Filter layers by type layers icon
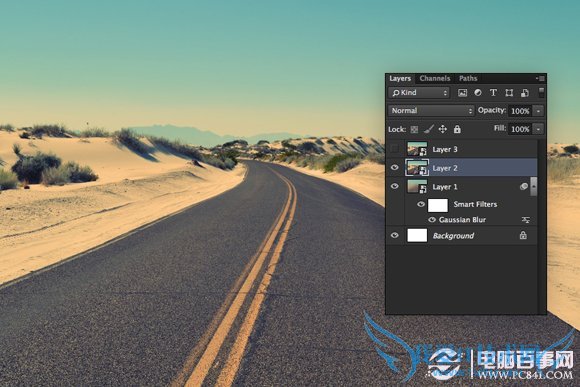This screenshot has height=387, width=580. (493, 92)
